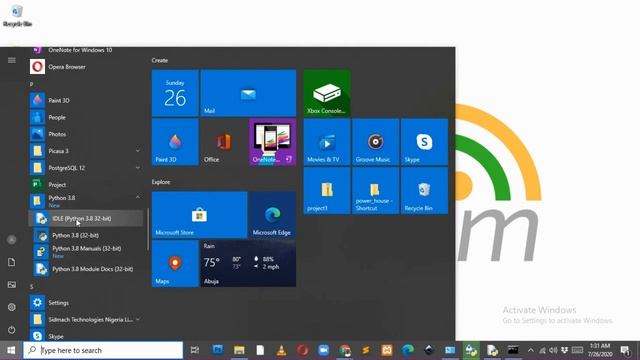
Task: Click Power button in Start sidebar
Action: [x=11, y=329]
